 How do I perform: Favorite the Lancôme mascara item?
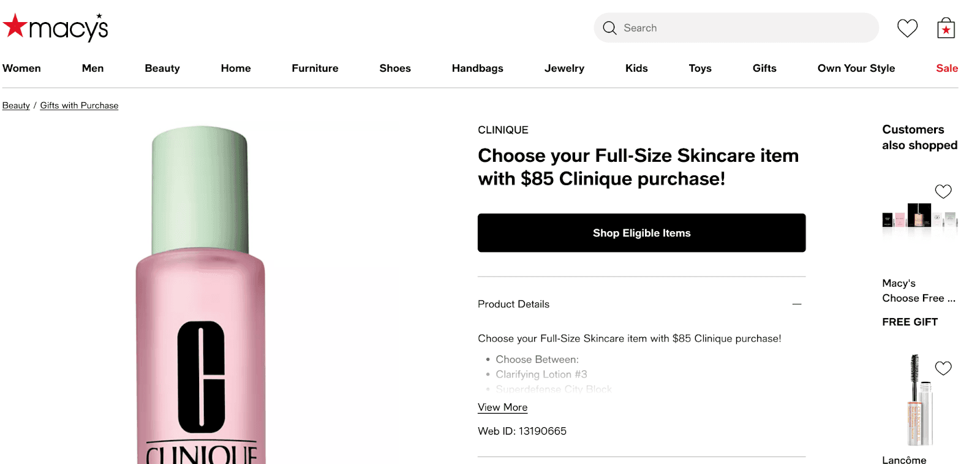pos(943,368)
